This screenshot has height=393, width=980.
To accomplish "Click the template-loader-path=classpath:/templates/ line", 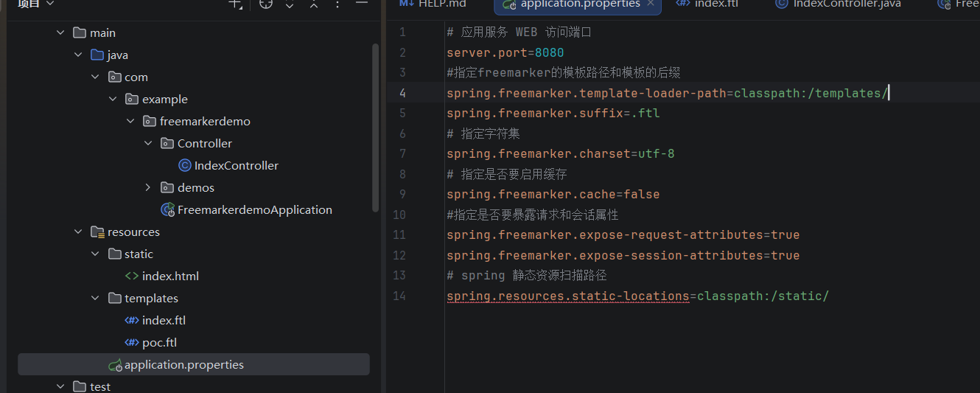I will tap(667, 93).
